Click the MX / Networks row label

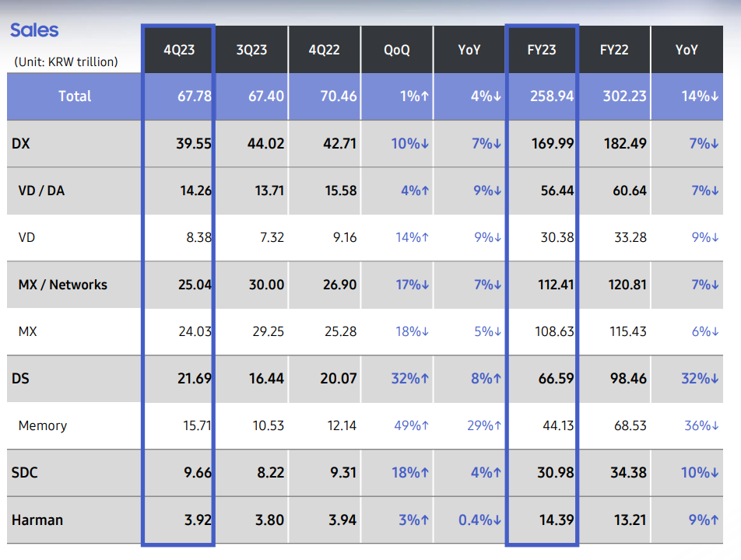point(62,285)
